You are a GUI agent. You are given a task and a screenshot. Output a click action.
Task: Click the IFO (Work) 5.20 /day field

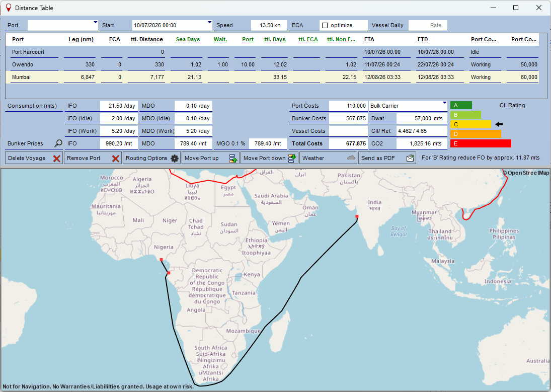point(119,131)
